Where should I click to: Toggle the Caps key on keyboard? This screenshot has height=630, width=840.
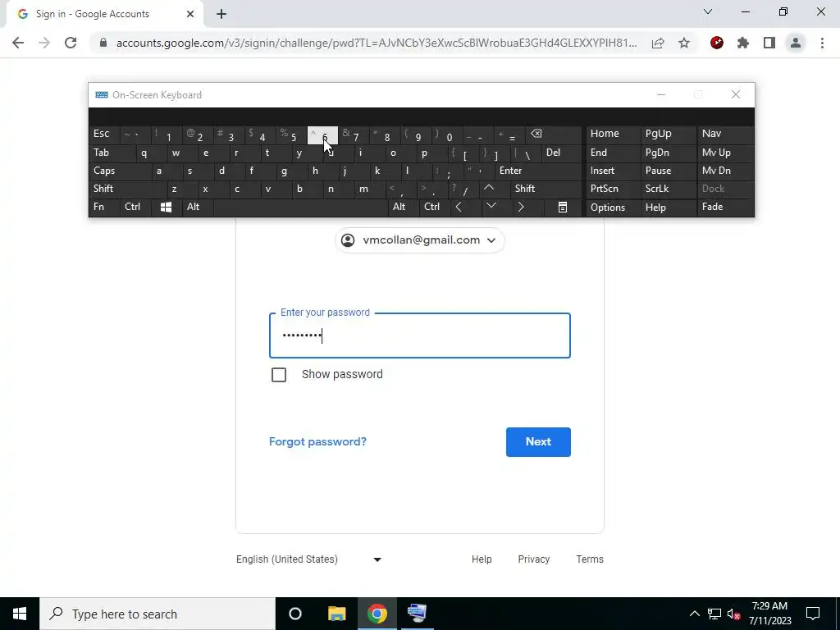[x=120, y=171]
